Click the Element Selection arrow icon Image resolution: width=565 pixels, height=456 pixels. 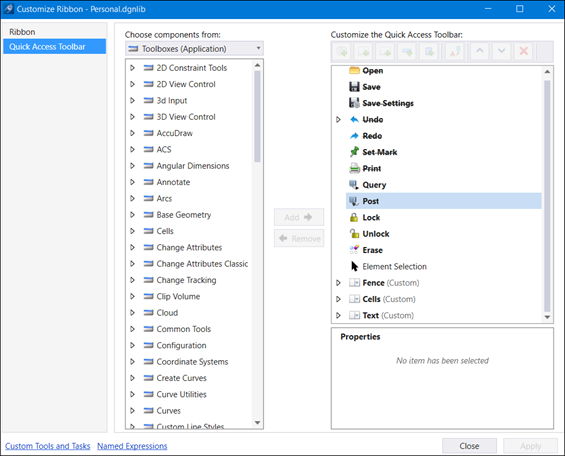[x=354, y=266]
